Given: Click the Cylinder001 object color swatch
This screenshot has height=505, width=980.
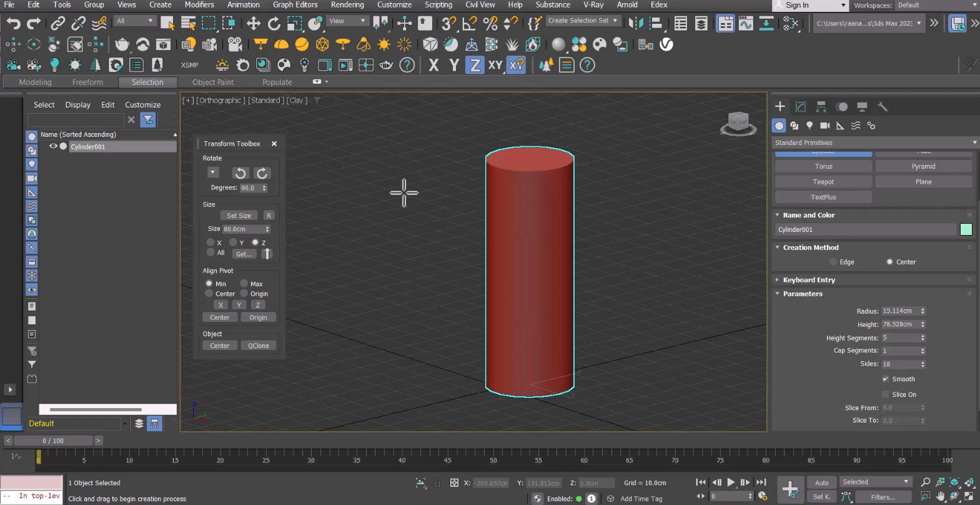Looking at the screenshot, I should 966,229.
